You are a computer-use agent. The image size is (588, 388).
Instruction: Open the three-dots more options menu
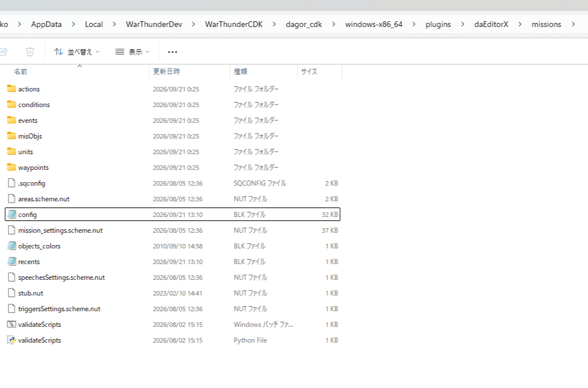[x=172, y=52]
